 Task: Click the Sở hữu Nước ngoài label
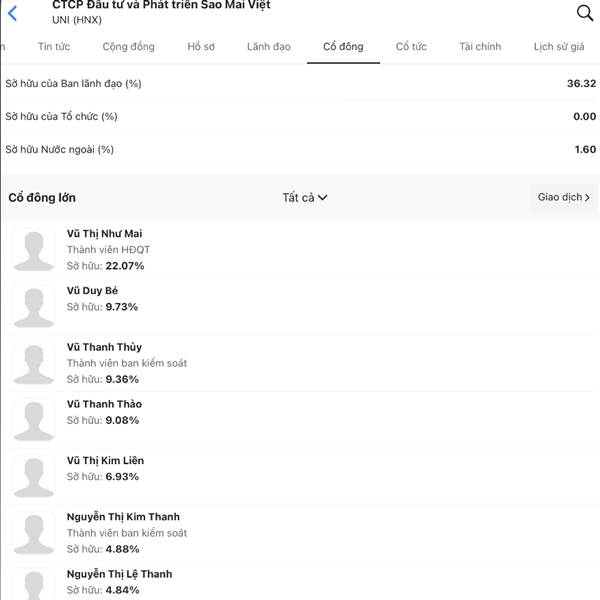59,149
